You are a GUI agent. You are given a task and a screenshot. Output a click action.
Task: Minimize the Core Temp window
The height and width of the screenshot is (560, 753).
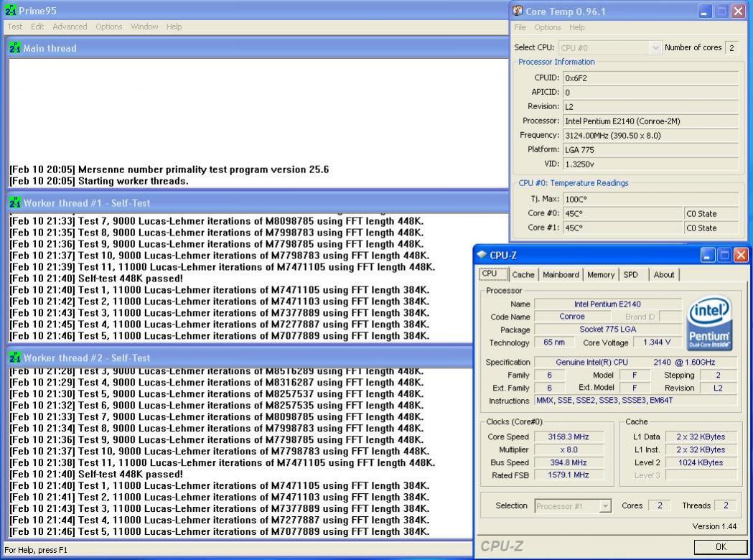[704, 11]
